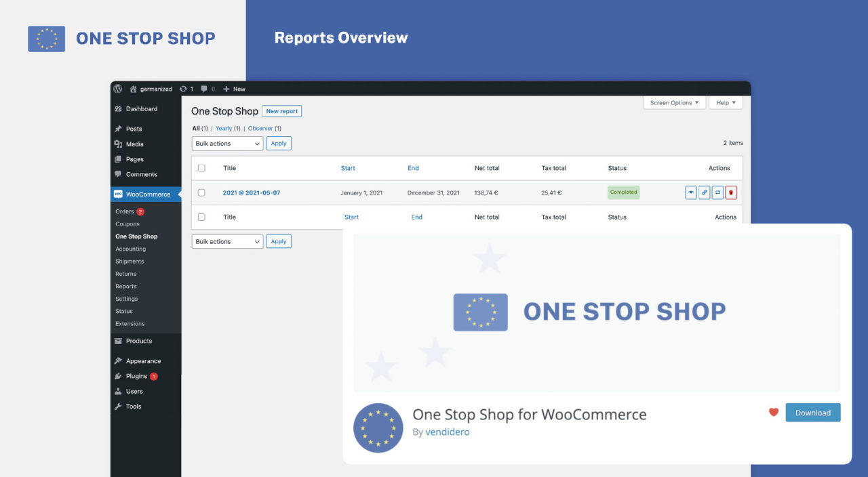The width and height of the screenshot is (868, 477).
Task: Open Orders in the WooCommerce submenu
Action: (125, 211)
